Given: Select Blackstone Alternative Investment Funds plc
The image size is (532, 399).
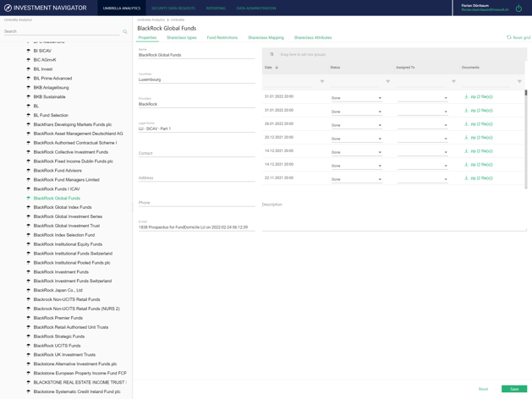Looking at the screenshot, I should pyautogui.click(x=75, y=363).
